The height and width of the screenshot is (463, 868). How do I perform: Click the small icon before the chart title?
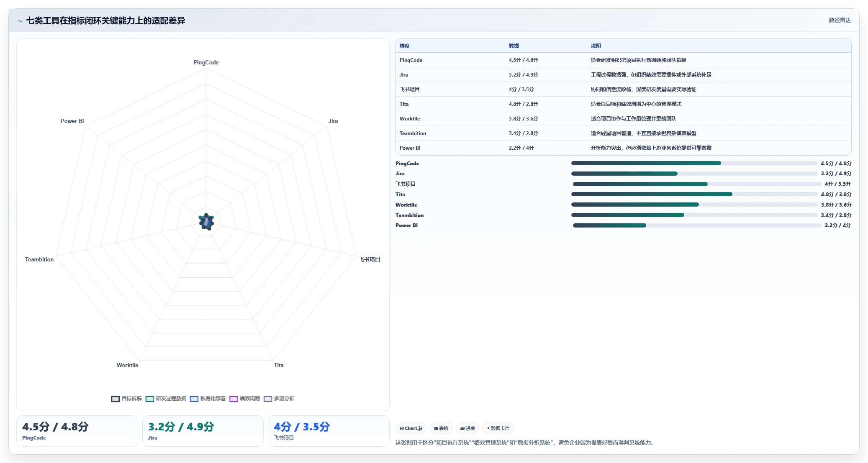click(x=20, y=21)
